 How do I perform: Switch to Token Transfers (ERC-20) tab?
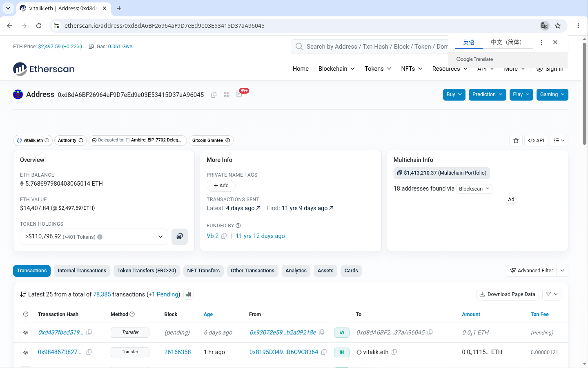147,271
